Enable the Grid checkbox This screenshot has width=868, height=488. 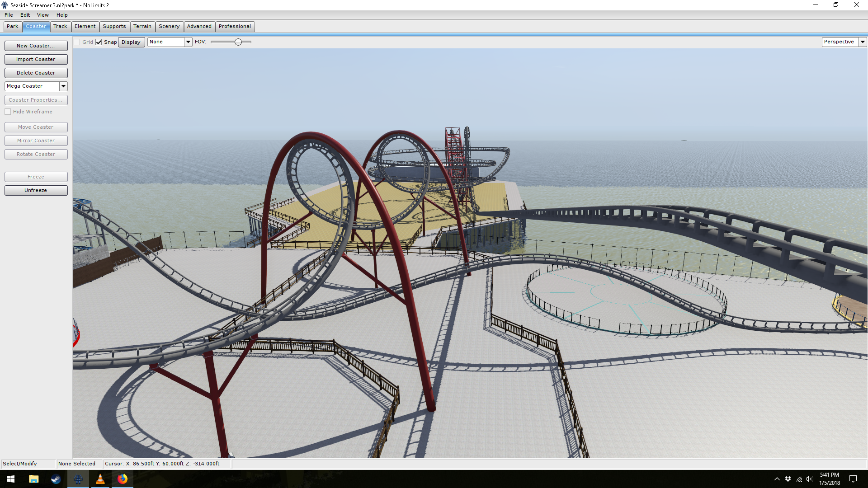pos(77,42)
